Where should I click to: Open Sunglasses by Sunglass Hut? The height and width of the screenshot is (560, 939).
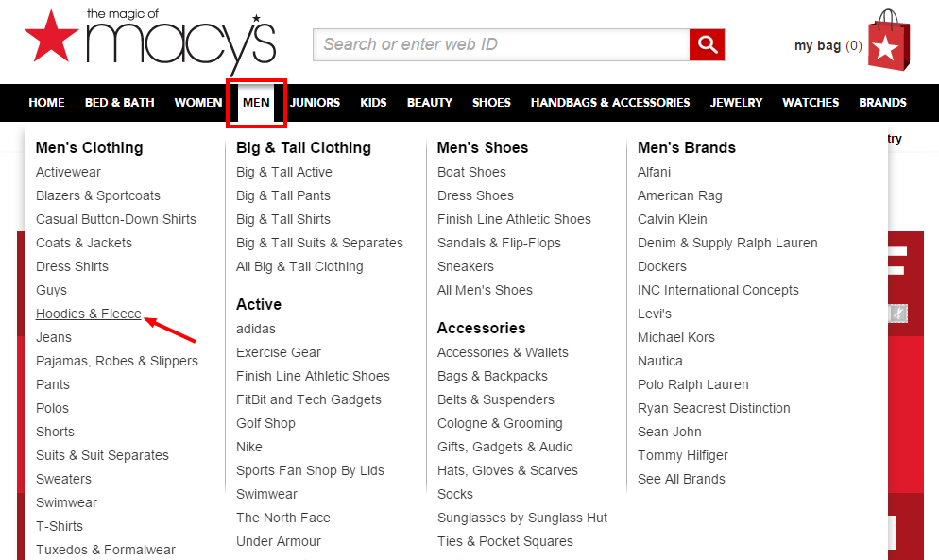(522, 518)
